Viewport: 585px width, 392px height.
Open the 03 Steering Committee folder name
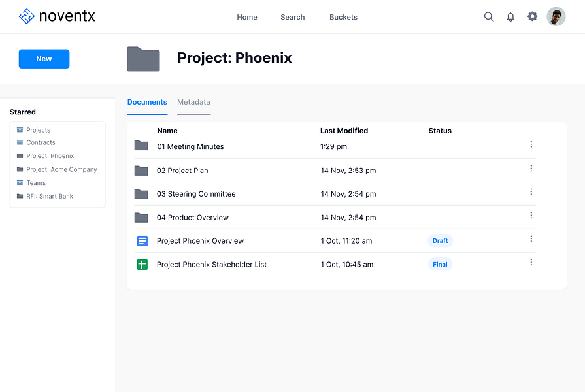tap(196, 194)
